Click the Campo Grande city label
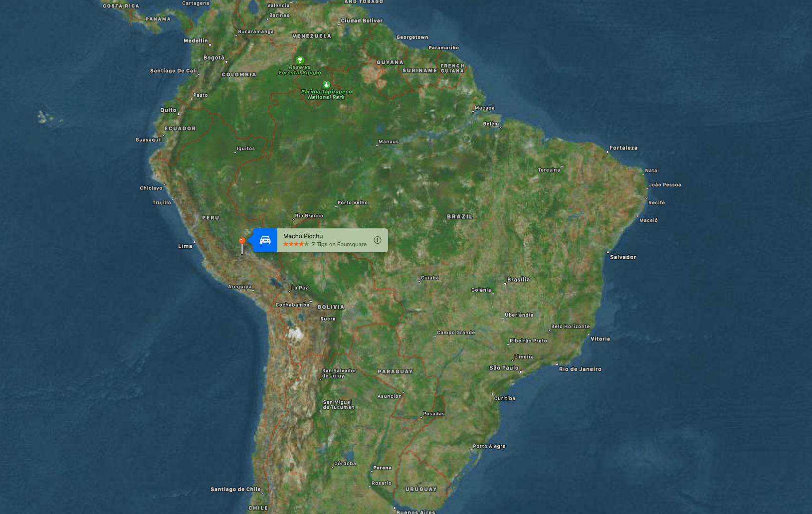Image resolution: width=812 pixels, height=514 pixels. 456,333
